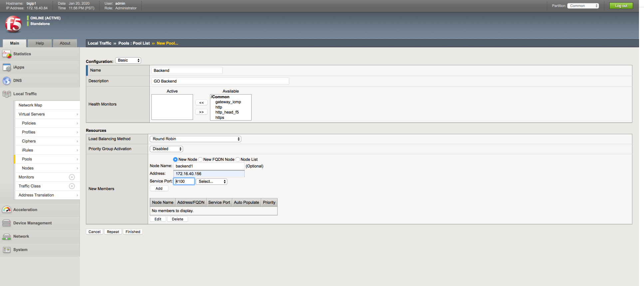Click the Log out button
The image size is (644, 286).
[x=621, y=6]
